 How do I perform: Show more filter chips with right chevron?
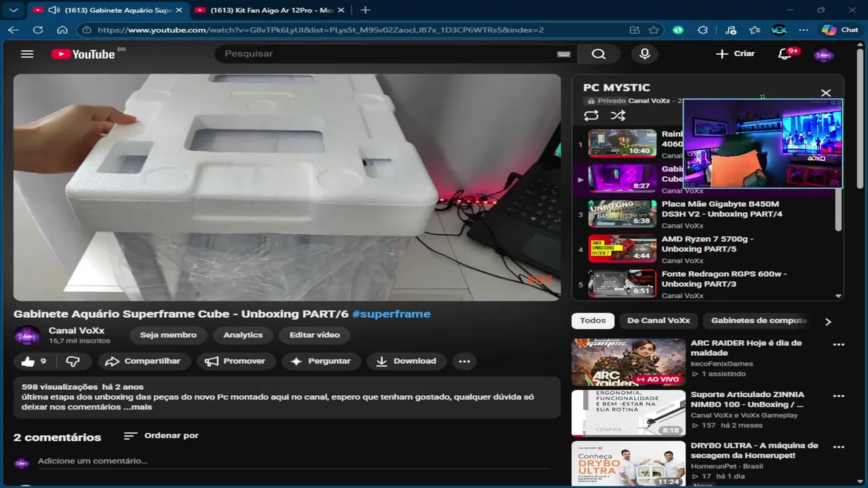[x=828, y=321]
